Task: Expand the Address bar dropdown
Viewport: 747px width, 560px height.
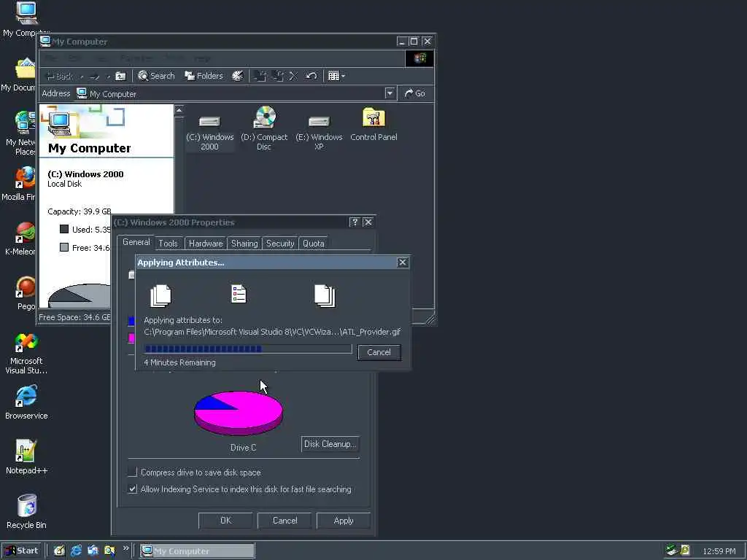Action: pyautogui.click(x=390, y=93)
